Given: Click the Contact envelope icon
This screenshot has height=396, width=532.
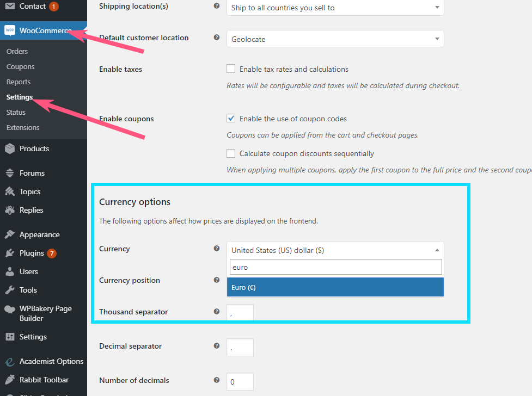Looking at the screenshot, I should [x=10, y=6].
